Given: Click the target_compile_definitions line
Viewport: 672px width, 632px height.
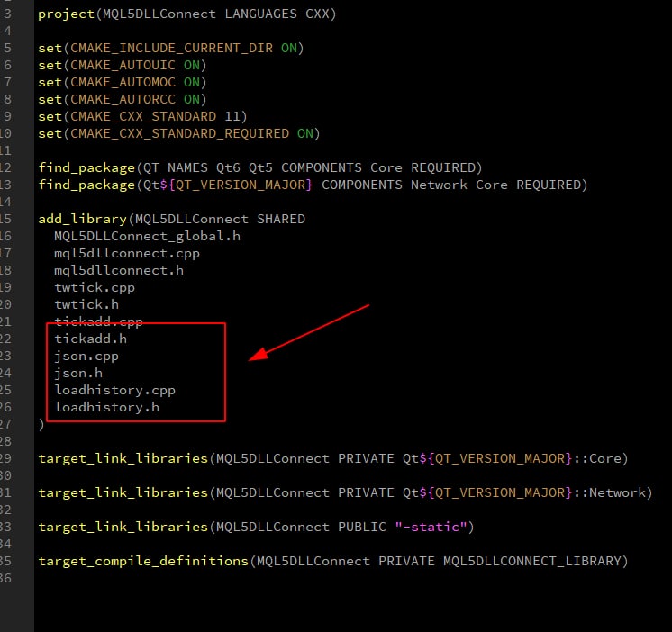Looking at the screenshot, I should [333, 562].
